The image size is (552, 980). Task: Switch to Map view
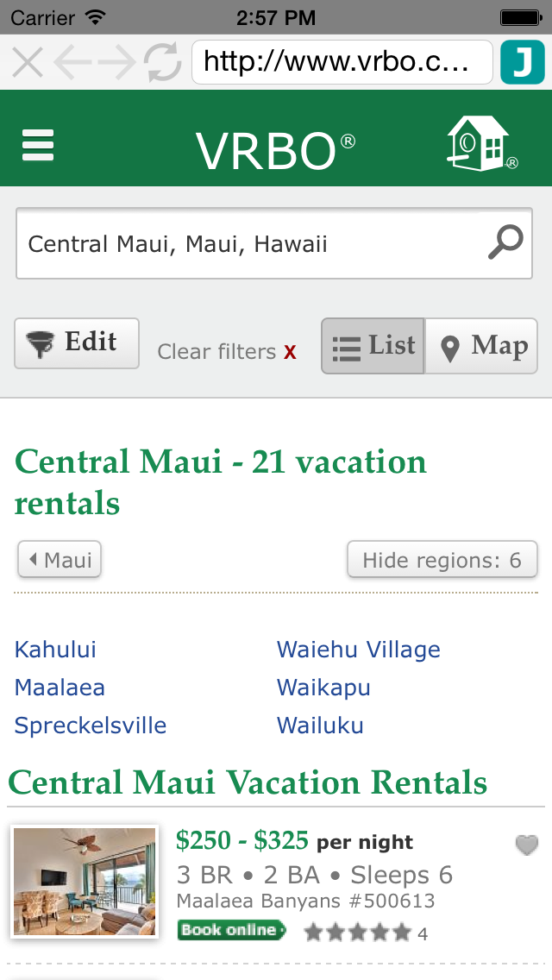point(481,346)
